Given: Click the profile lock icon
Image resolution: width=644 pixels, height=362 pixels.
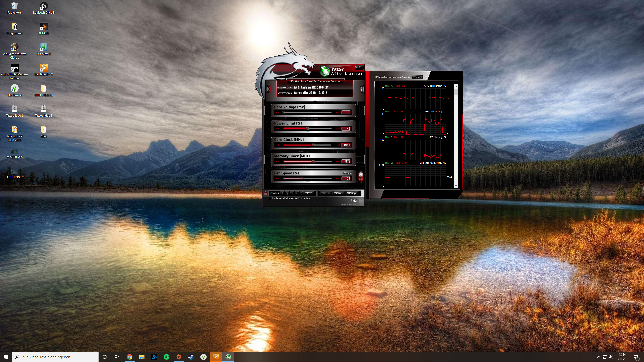Looking at the screenshot, I should [x=266, y=193].
